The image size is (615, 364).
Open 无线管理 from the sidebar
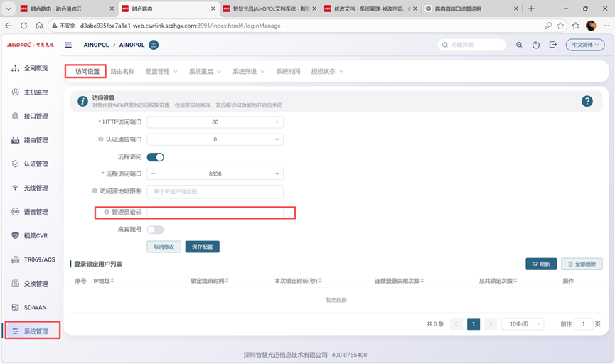pyautogui.click(x=36, y=188)
